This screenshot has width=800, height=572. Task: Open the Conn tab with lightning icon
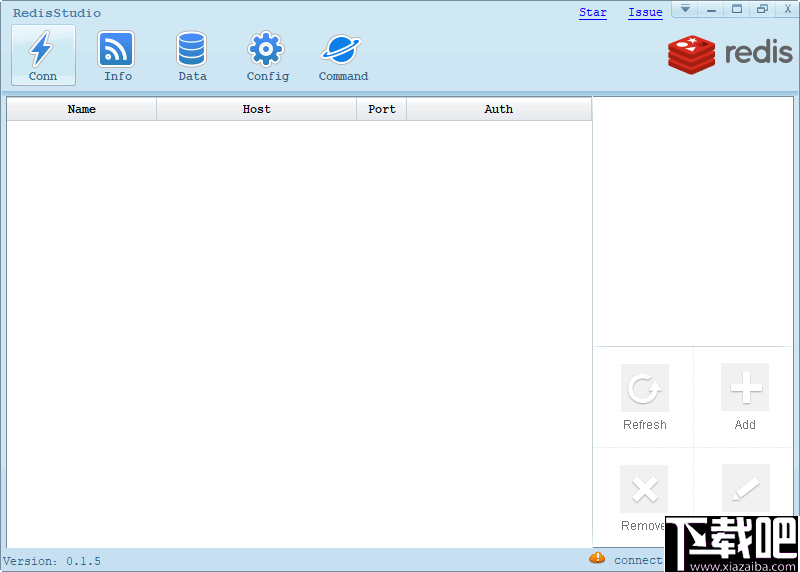tap(43, 55)
